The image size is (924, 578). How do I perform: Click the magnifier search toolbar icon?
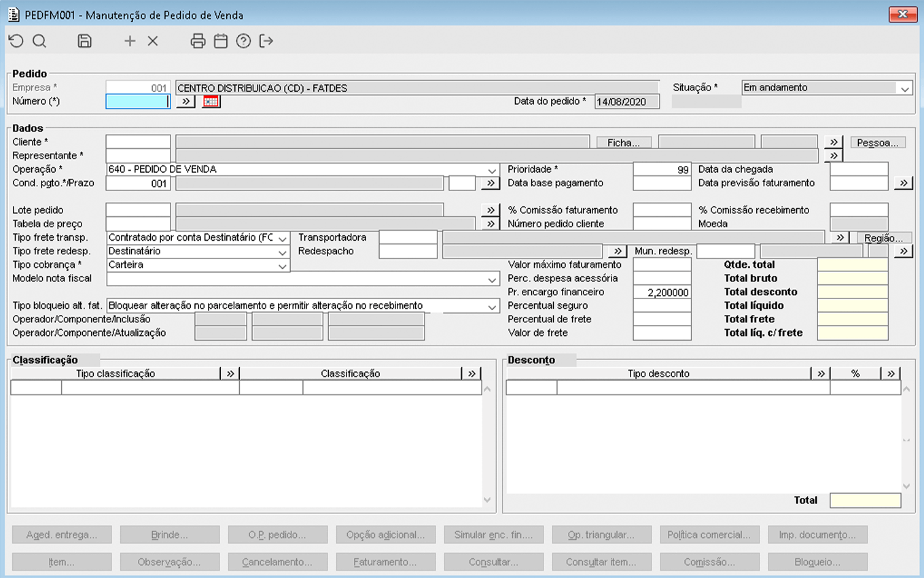[39, 41]
